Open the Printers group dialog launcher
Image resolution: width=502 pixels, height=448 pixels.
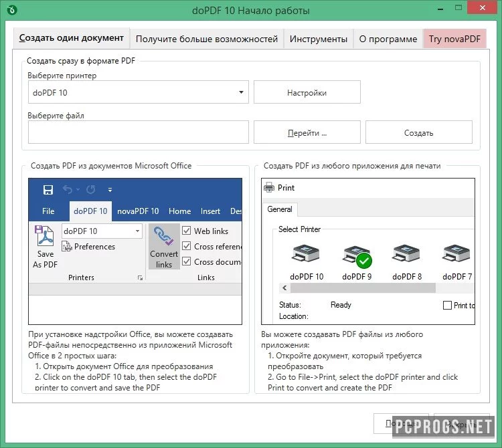point(140,277)
